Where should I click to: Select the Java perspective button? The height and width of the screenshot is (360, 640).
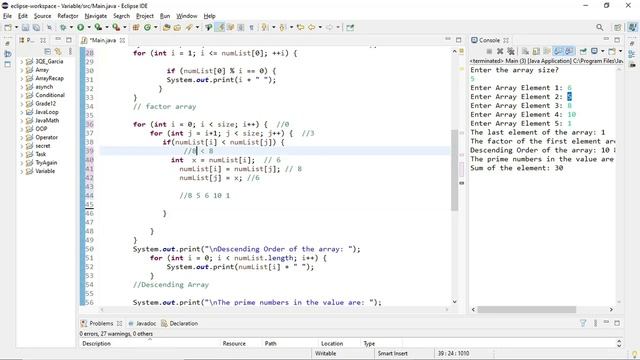632,27
